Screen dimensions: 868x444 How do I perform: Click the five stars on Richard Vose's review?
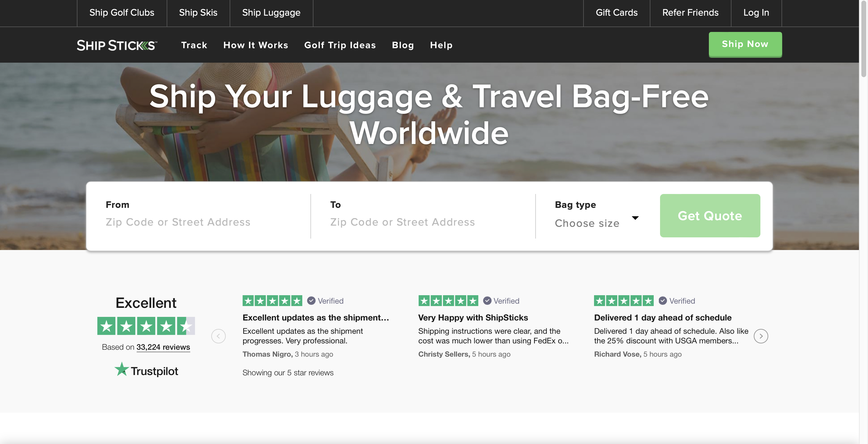tap(624, 301)
